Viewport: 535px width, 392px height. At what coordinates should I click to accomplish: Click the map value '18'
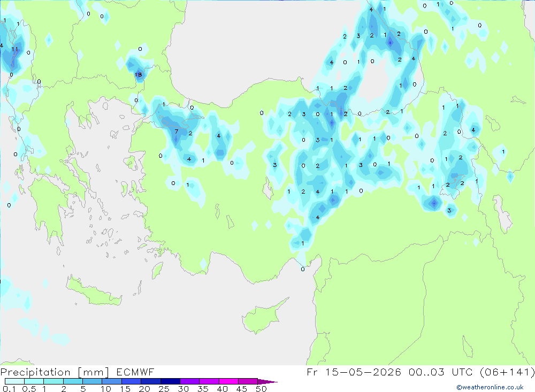pyautogui.click(x=138, y=74)
